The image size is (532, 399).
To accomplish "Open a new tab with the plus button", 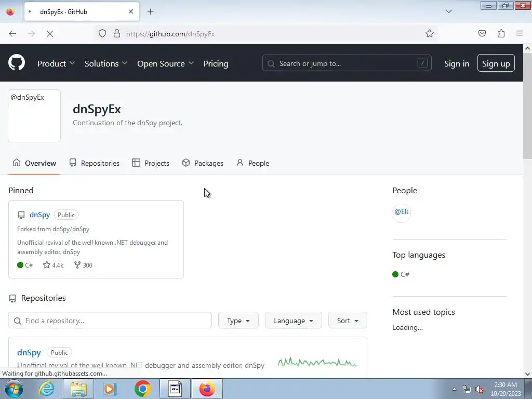I will 150,12.
